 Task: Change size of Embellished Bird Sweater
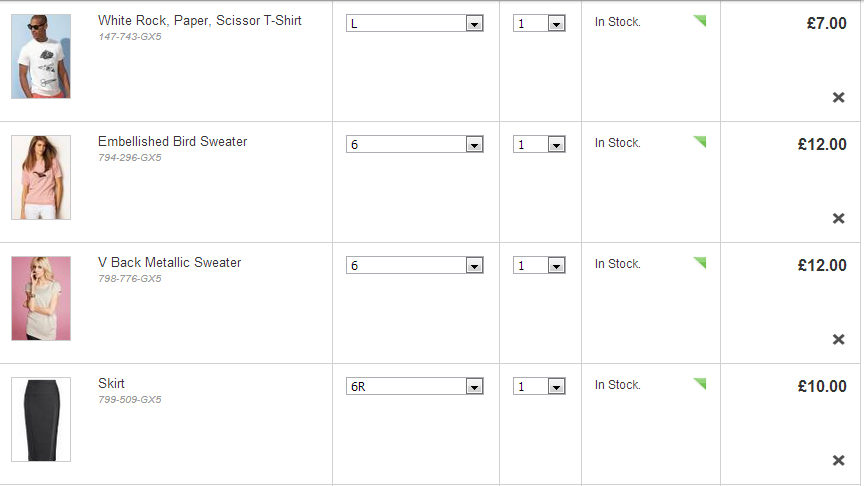click(x=415, y=144)
